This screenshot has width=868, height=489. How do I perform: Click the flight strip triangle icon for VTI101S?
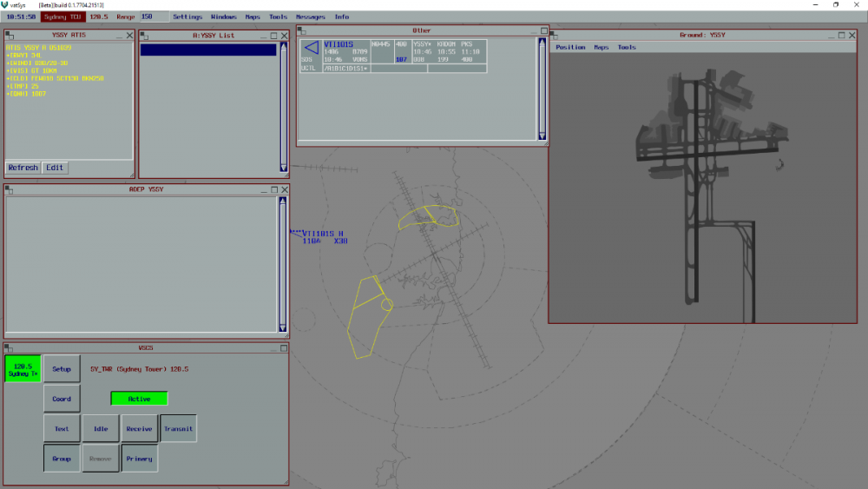(311, 48)
